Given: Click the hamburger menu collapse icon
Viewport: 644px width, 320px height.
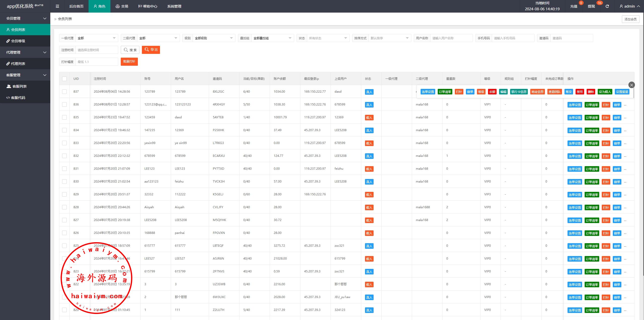Looking at the screenshot, I should pyautogui.click(x=57, y=6).
